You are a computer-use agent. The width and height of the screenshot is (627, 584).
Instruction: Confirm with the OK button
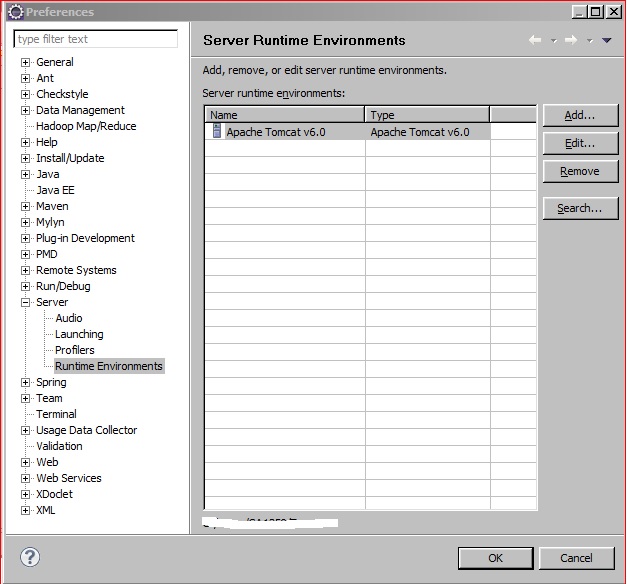[495, 558]
